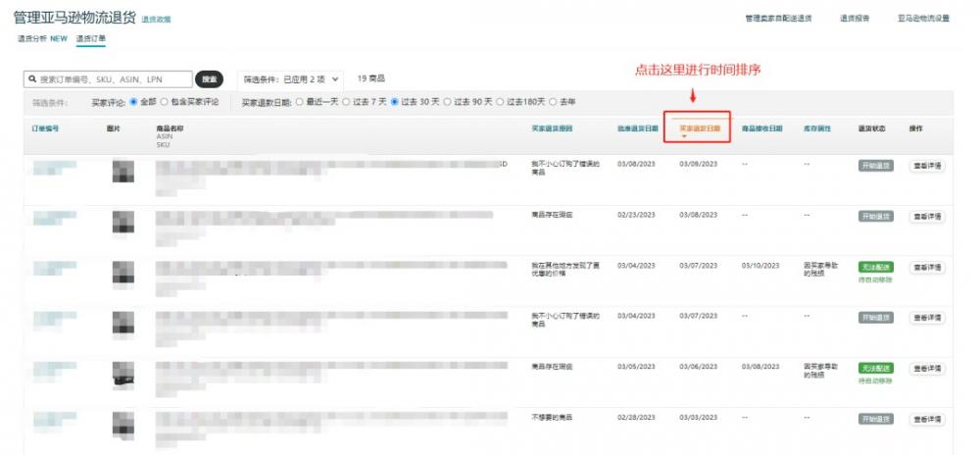Sort table by 批准退货日期 column header
The height and width of the screenshot is (455, 980).
pos(637,127)
